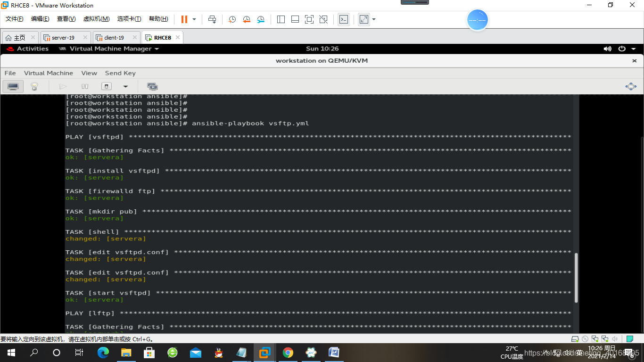
Task: Open the dropdown arrow next to pause button
Action: 194,19
